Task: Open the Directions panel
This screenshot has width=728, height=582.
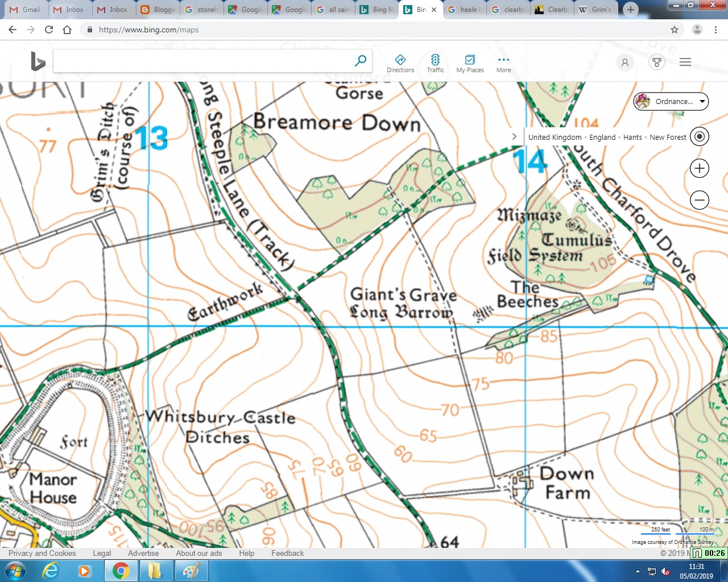Action: pyautogui.click(x=401, y=61)
